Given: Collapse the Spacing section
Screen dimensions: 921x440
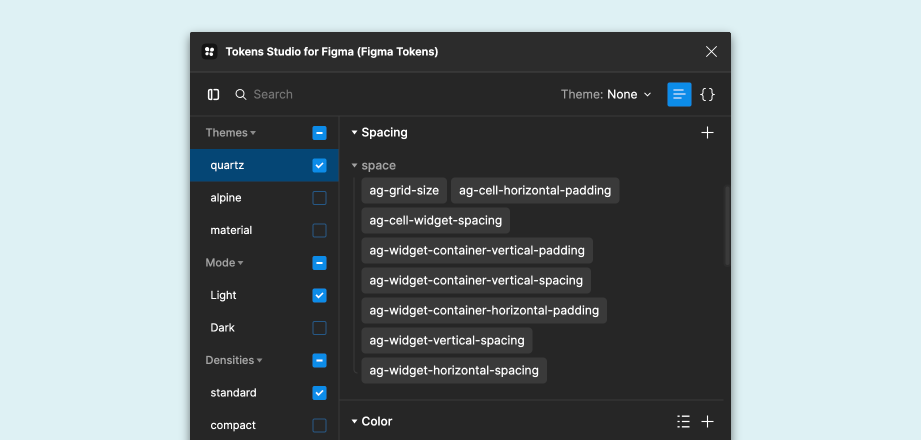Looking at the screenshot, I should pos(354,133).
